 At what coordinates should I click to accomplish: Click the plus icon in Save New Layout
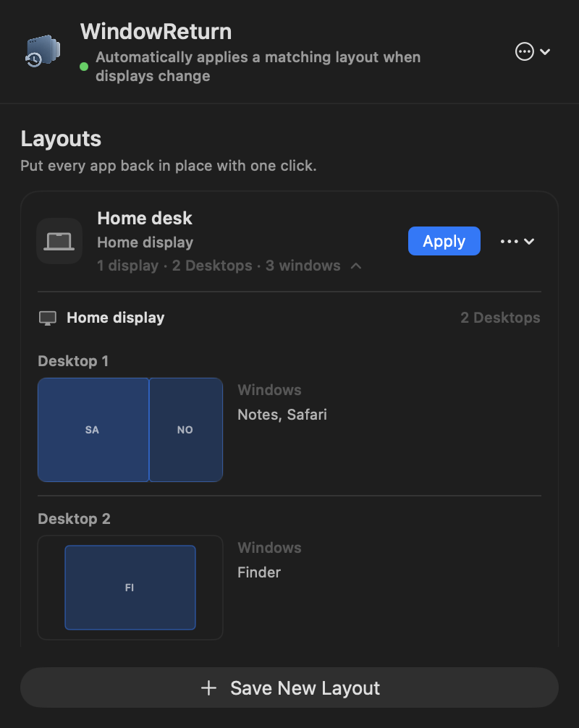point(209,688)
